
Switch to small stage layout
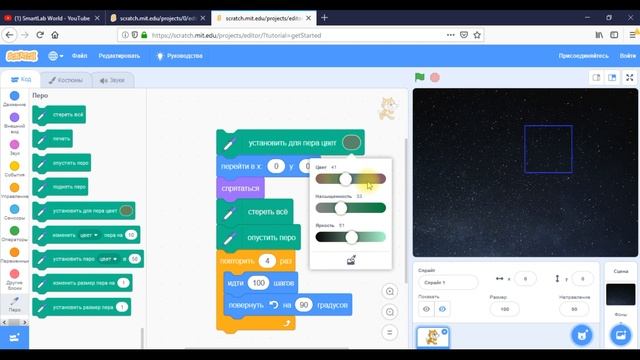click(x=596, y=78)
